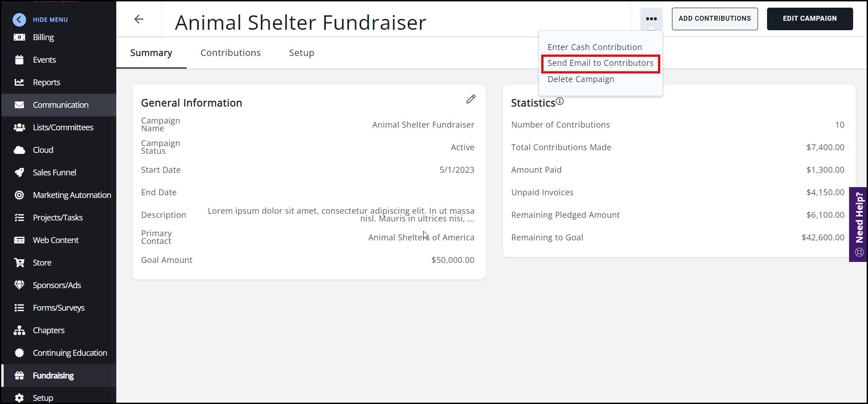
Task: Click the Events calendar icon
Action: (x=19, y=60)
